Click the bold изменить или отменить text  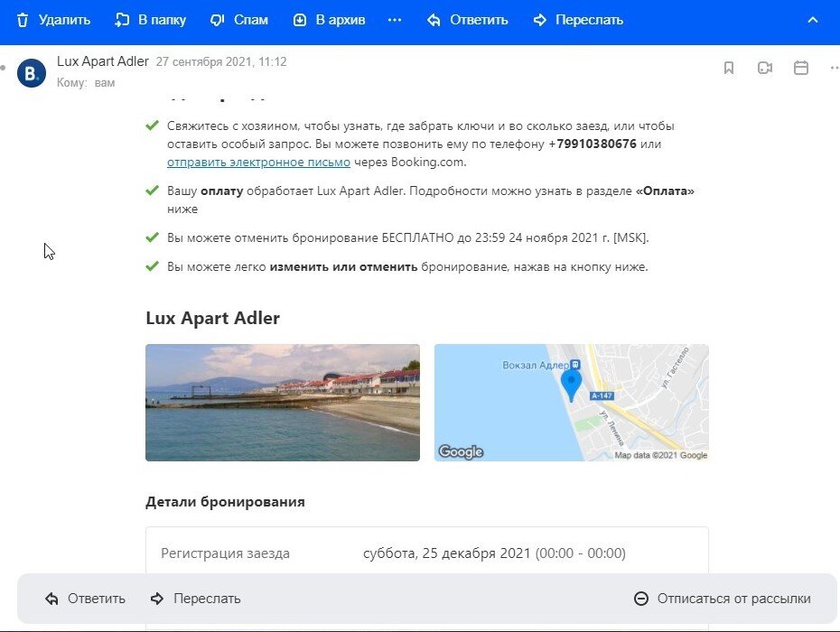343,266
